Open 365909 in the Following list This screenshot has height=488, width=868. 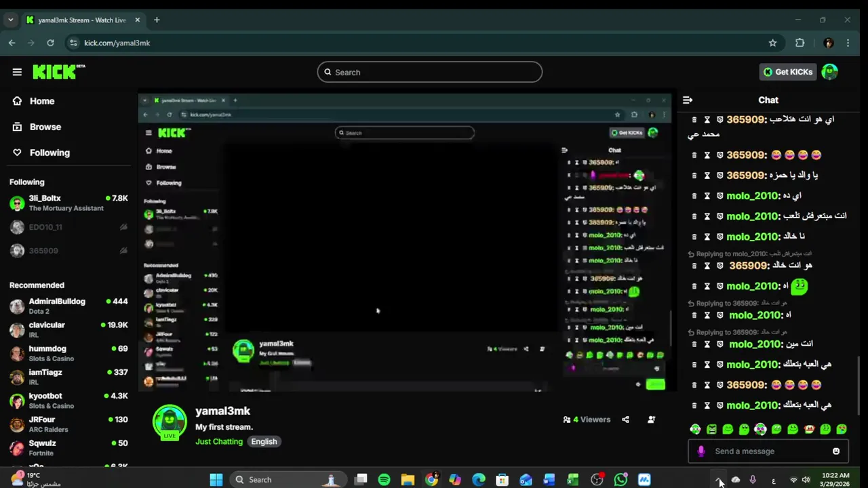[68, 251]
